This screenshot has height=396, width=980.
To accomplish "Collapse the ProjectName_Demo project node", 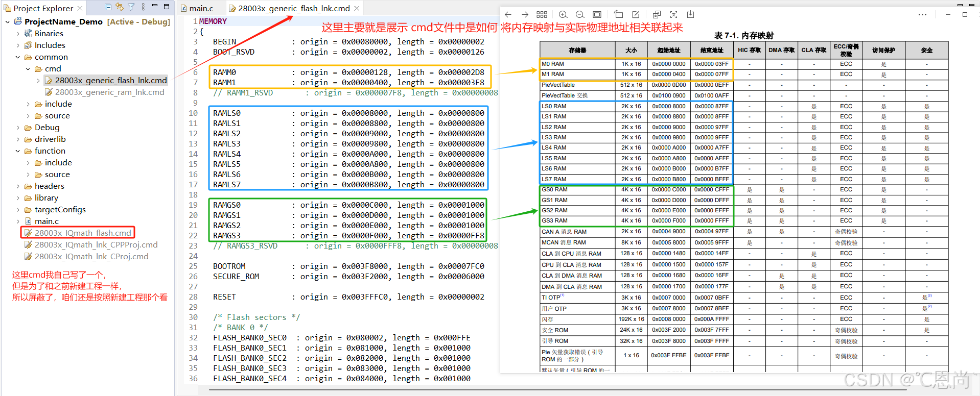I will pos(8,22).
